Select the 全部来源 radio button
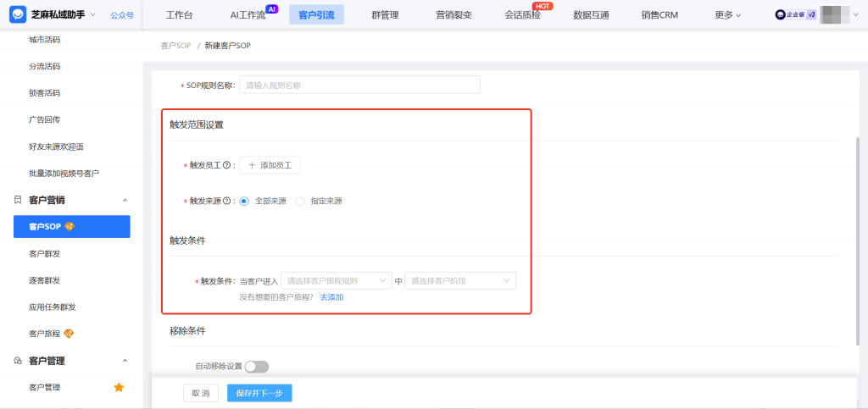Image resolution: width=868 pixels, height=409 pixels. pyautogui.click(x=245, y=202)
